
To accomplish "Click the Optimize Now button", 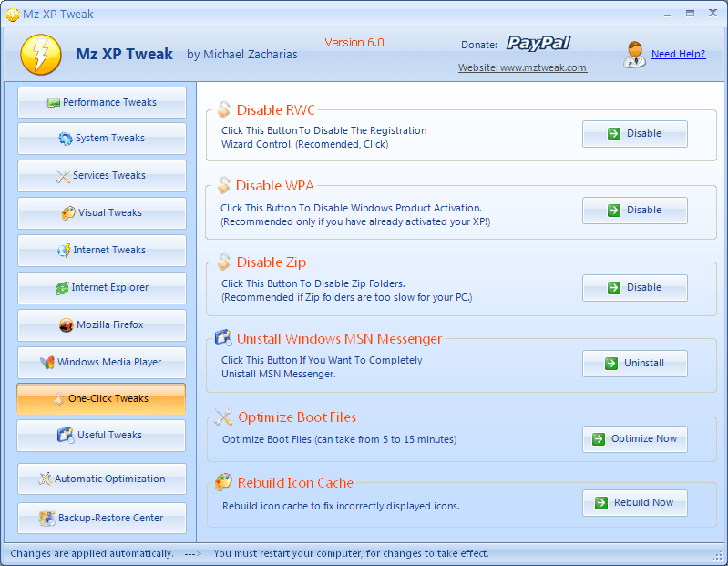I will [x=635, y=439].
